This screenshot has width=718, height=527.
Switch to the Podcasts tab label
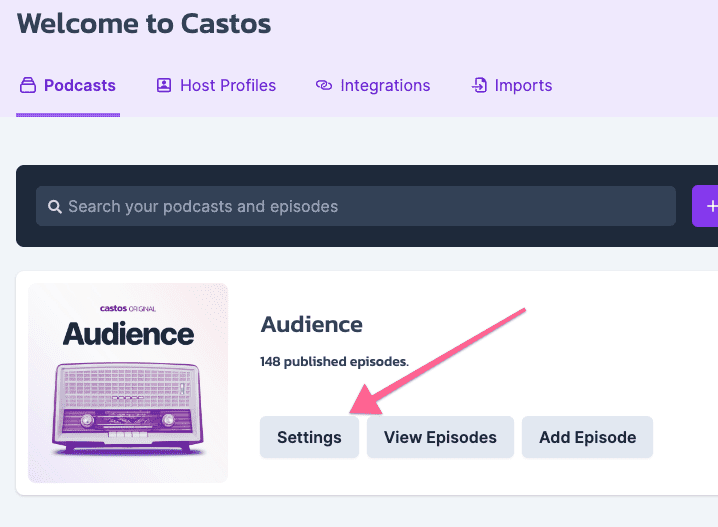80,86
